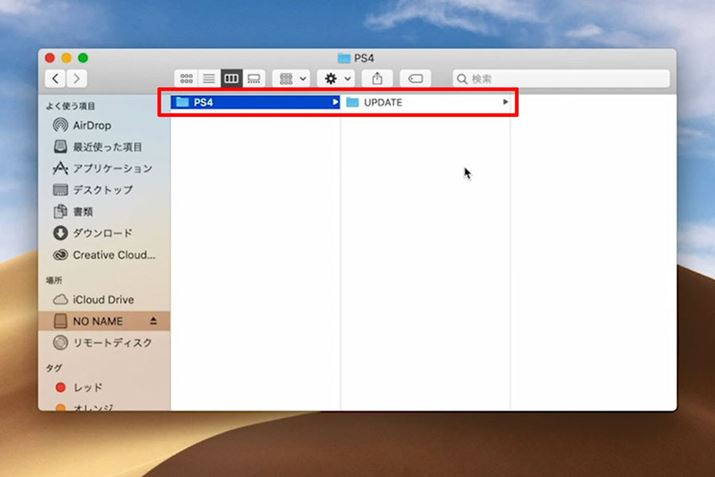715x477 pixels.
Task: Go back with the left chevron button
Action: point(55,79)
